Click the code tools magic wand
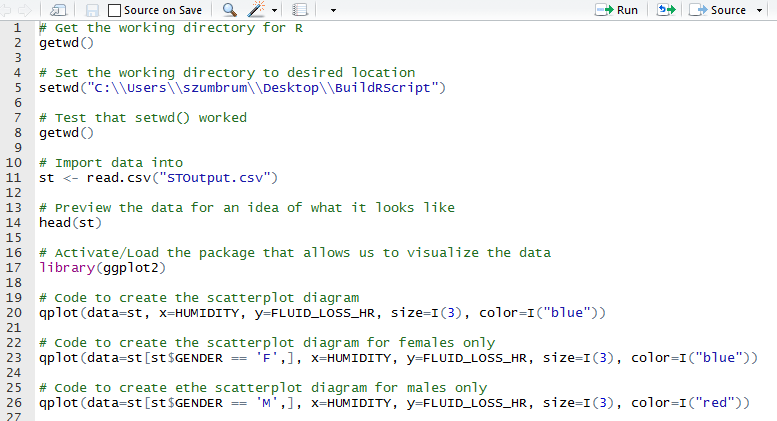The image size is (777, 421). (257, 10)
